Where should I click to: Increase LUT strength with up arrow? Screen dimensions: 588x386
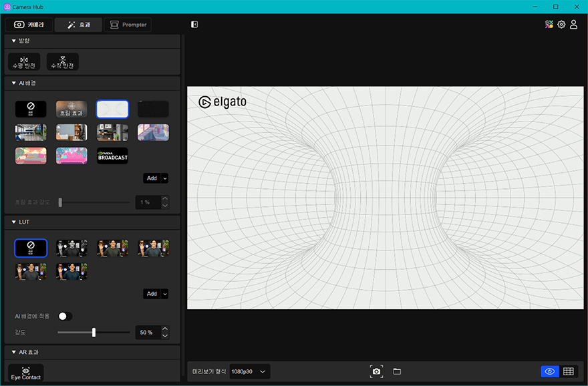[165, 329]
